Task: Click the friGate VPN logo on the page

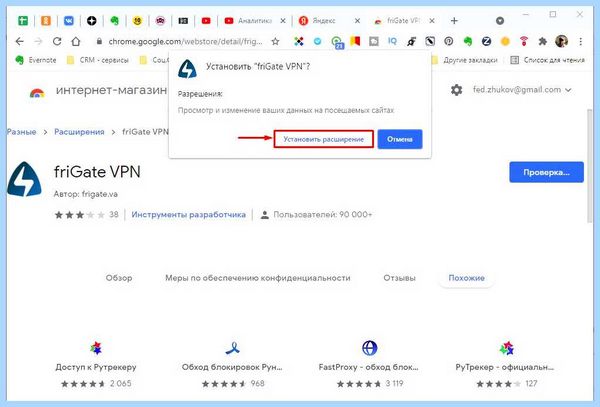Action: (x=24, y=179)
